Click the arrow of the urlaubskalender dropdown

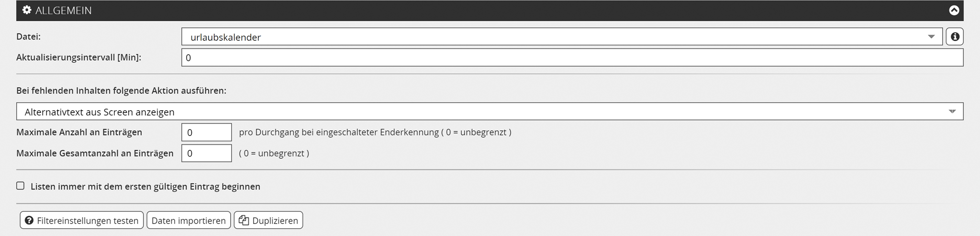click(x=931, y=37)
